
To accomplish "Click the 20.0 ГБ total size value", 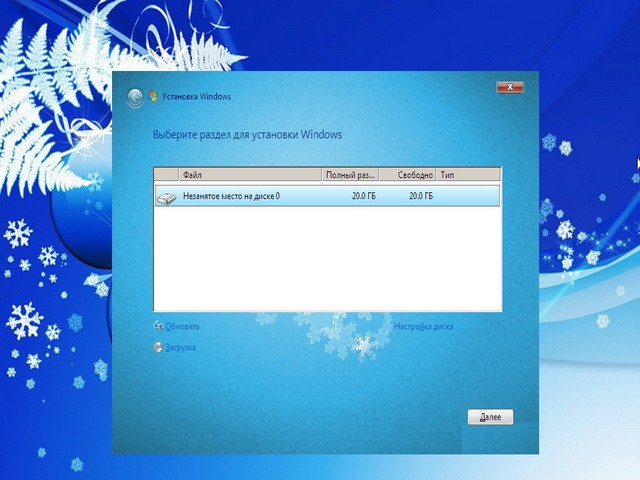I will point(364,196).
